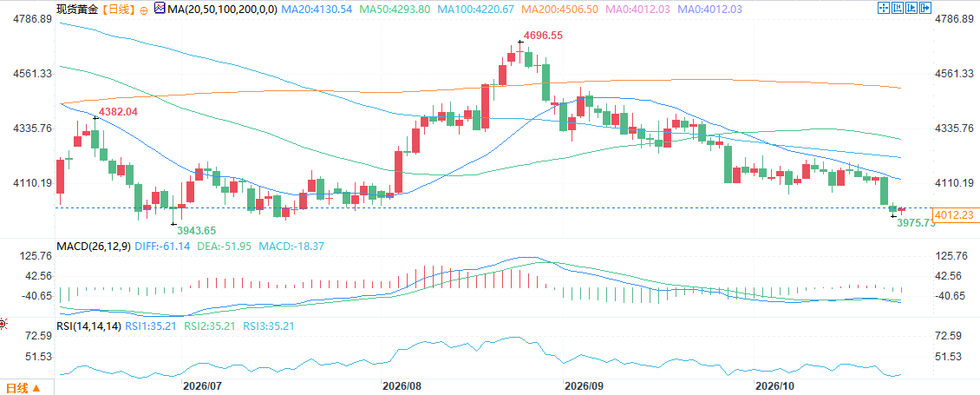The width and height of the screenshot is (980, 395).
Task: Click the current price tag 4012.23
Action: pos(955,214)
